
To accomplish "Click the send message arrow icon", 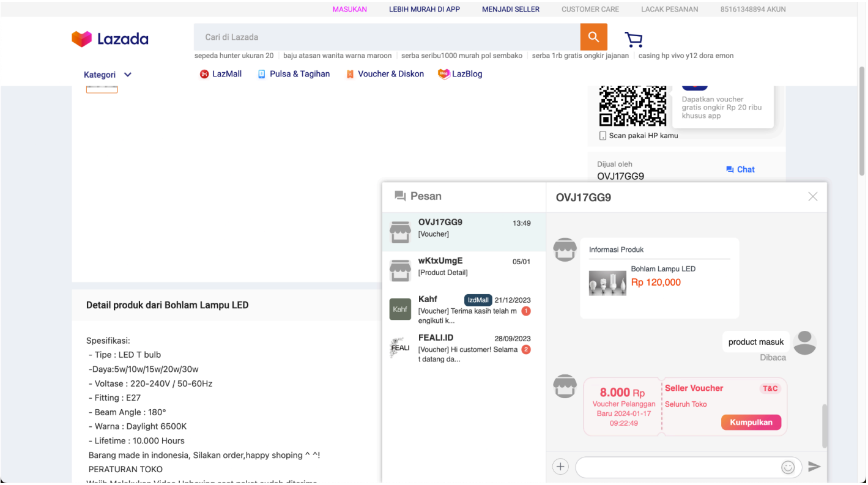I will point(814,467).
